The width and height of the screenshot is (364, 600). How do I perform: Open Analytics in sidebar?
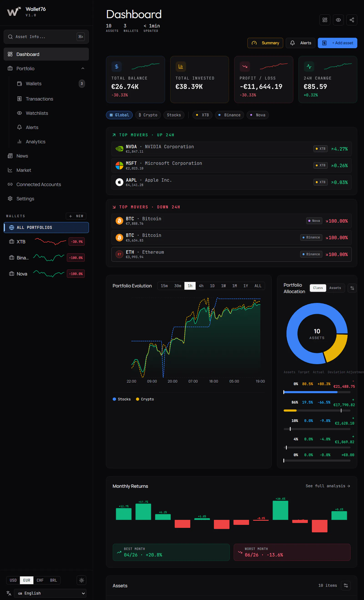point(51,142)
